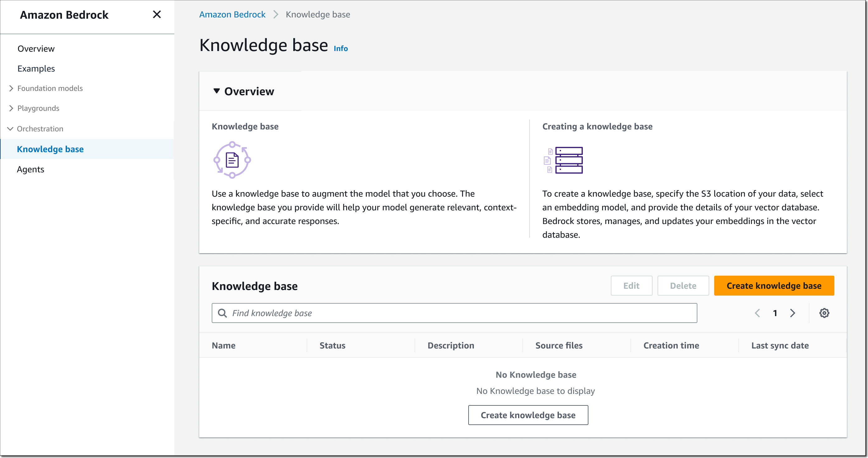Select Agents in the sidebar

[x=31, y=169]
